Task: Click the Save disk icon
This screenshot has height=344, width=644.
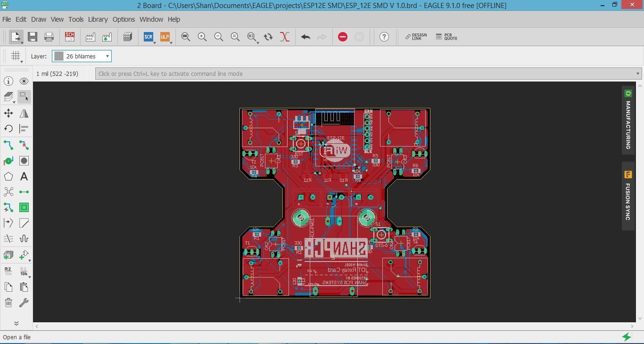Action: tap(33, 37)
